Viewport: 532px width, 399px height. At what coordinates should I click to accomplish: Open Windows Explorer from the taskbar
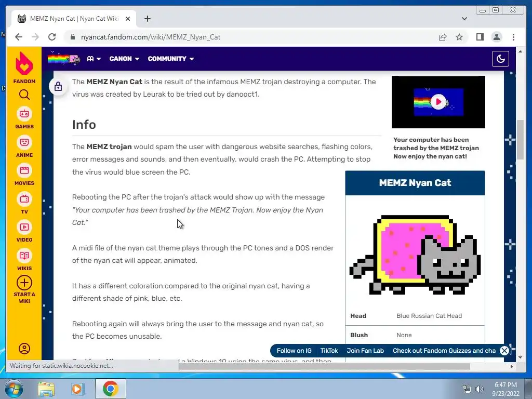tap(46, 389)
